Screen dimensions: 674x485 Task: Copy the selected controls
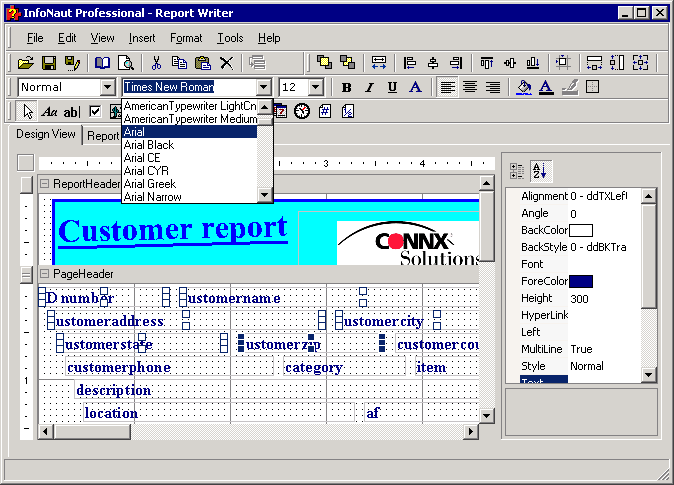[x=179, y=63]
